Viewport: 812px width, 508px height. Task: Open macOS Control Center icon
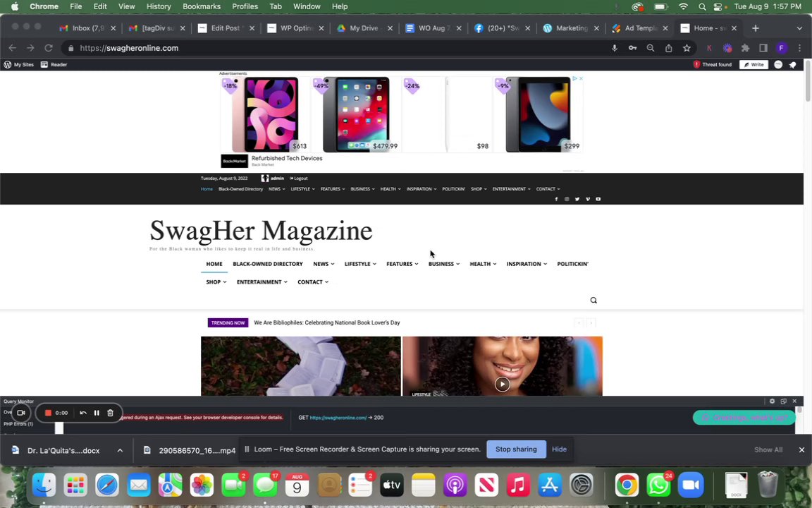(x=718, y=7)
